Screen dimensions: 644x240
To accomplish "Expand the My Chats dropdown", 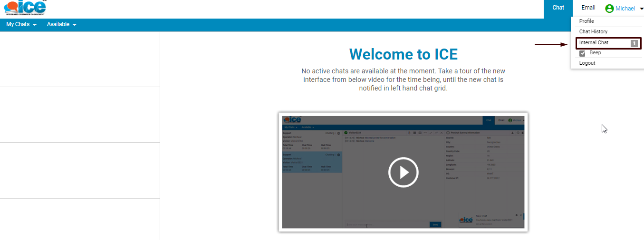I will [x=21, y=25].
